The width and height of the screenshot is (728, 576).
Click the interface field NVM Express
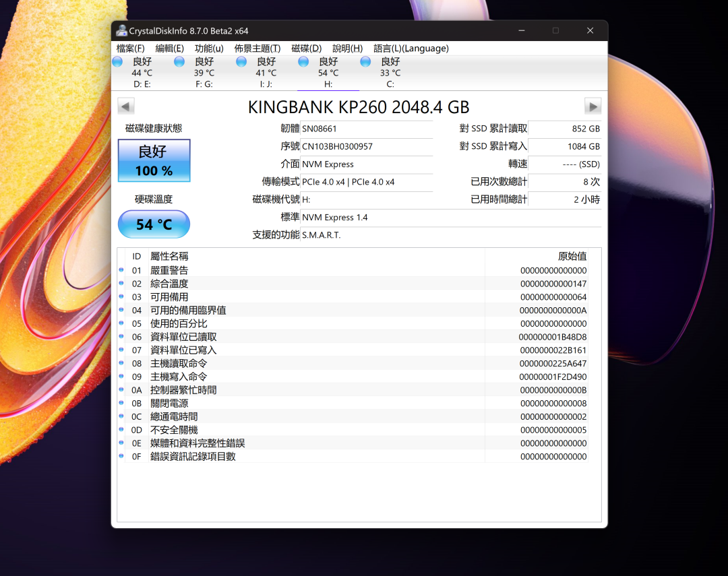tap(367, 164)
